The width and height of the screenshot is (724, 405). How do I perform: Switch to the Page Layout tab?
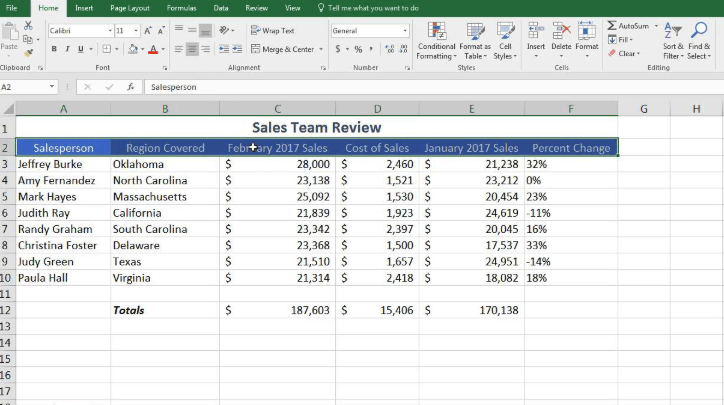130,7
